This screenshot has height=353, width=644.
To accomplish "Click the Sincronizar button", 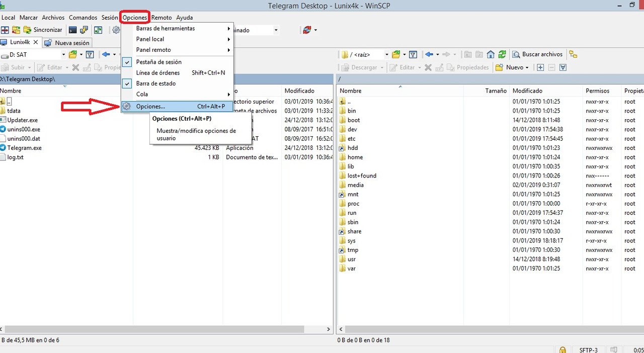I will pyautogui.click(x=43, y=30).
